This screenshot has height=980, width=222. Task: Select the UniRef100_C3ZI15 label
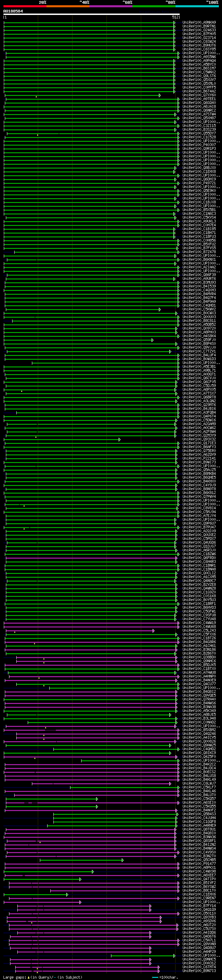(x=199, y=125)
